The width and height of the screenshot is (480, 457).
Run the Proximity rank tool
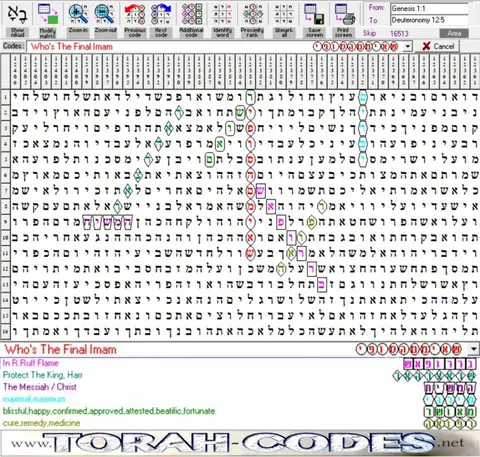coord(252,20)
